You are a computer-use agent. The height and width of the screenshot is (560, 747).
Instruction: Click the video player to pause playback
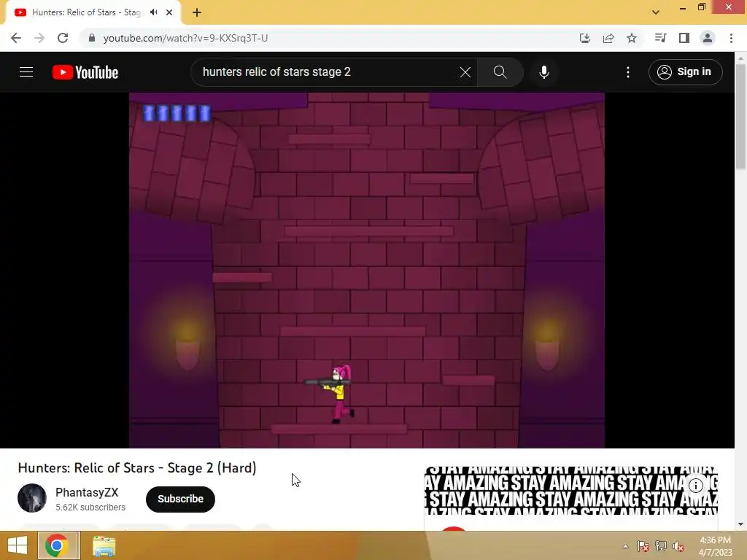point(366,270)
